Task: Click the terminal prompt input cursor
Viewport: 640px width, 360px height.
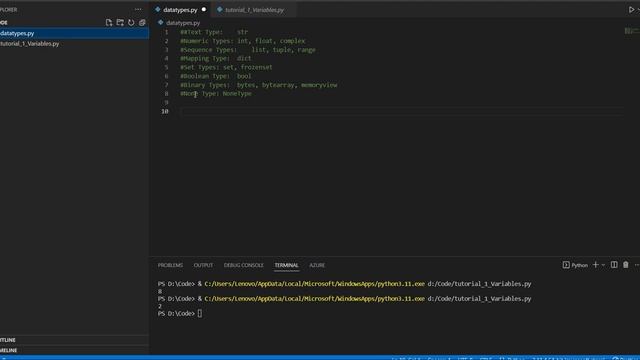Action: (200, 313)
